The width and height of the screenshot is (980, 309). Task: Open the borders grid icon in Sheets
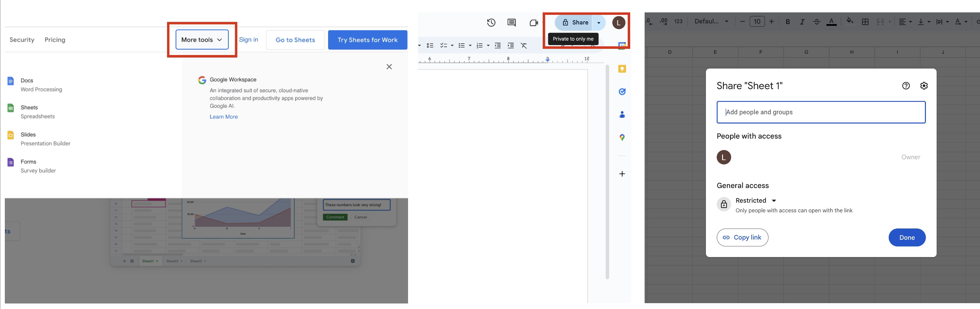point(865,22)
